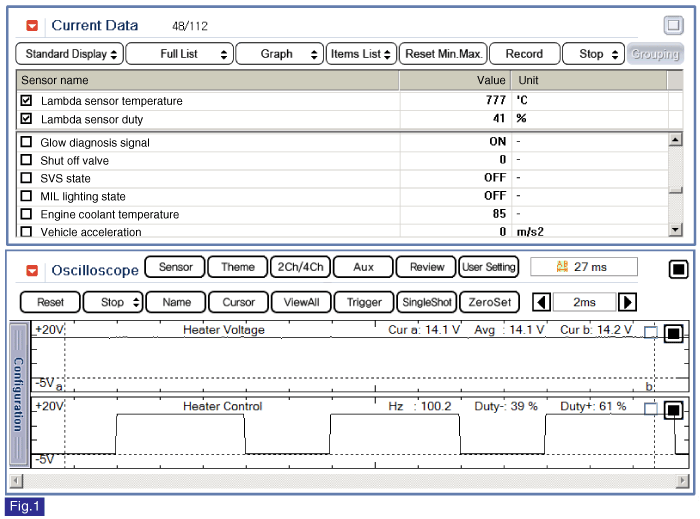The width and height of the screenshot is (700, 519).
Task: Click the Unit column header
Action: (x=589, y=80)
